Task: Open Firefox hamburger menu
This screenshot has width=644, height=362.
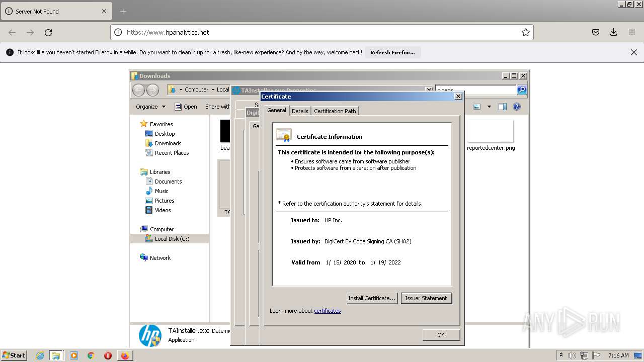Action: tap(632, 32)
